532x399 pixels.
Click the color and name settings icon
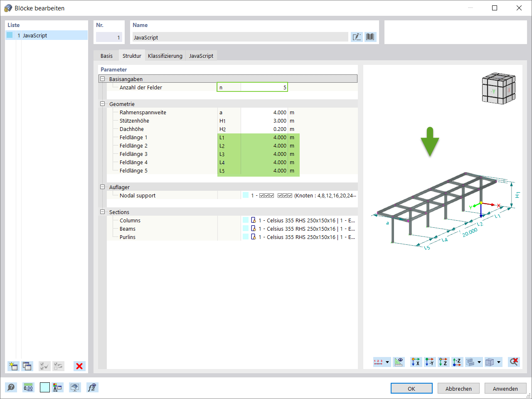(x=57, y=387)
